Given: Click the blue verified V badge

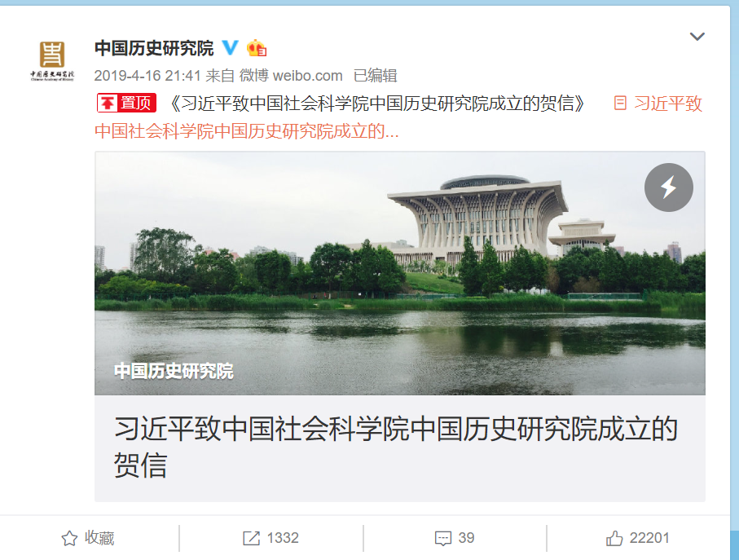Looking at the screenshot, I should click(x=230, y=47).
